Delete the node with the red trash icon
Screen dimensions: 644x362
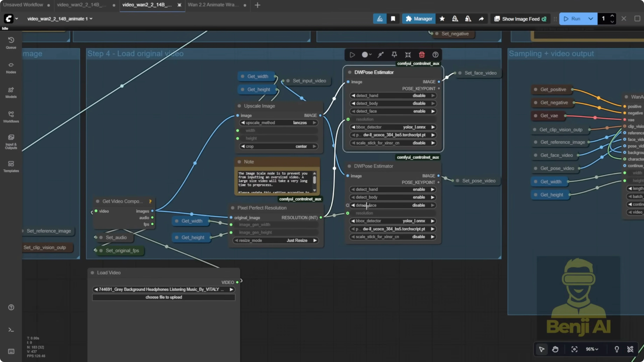[422, 54]
